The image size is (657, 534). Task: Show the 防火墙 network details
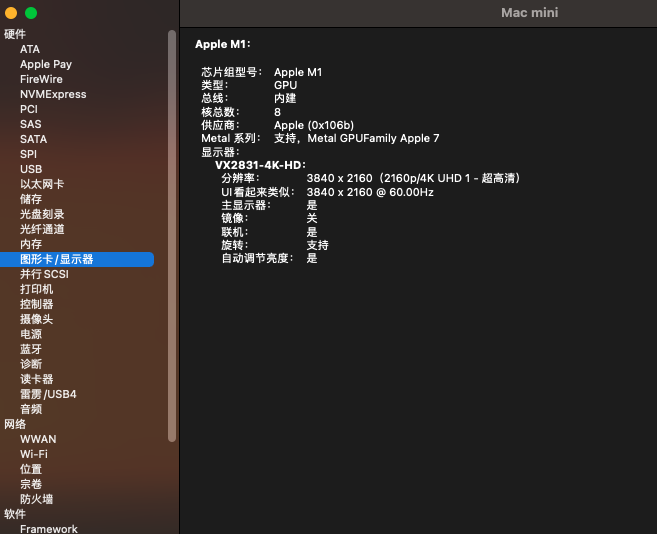coord(37,499)
